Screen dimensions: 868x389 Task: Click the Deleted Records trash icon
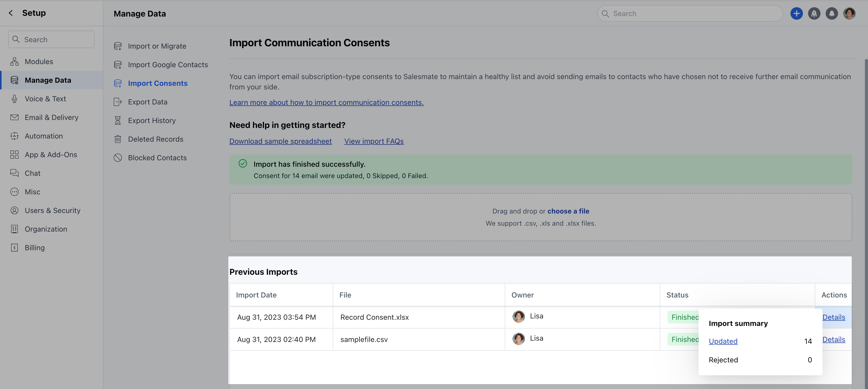pos(118,139)
